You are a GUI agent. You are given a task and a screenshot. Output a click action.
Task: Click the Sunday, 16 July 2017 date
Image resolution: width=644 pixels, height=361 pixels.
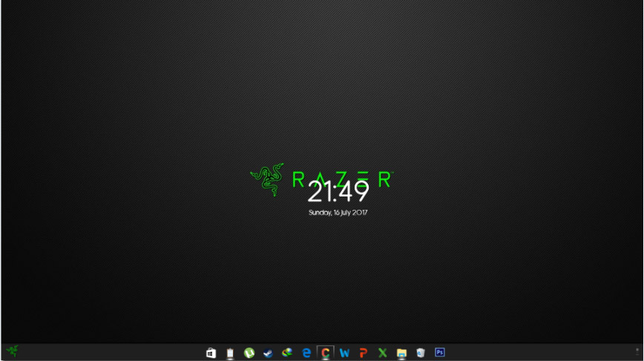pos(338,213)
